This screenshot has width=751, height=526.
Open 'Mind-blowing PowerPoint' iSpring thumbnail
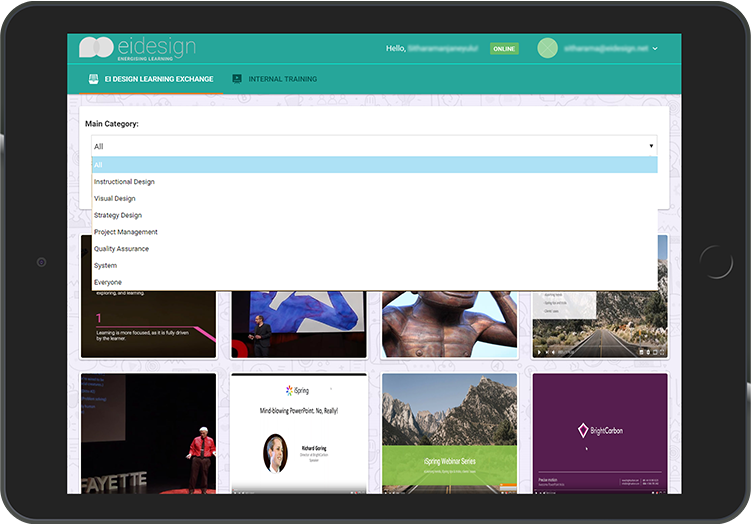(299, 434)
